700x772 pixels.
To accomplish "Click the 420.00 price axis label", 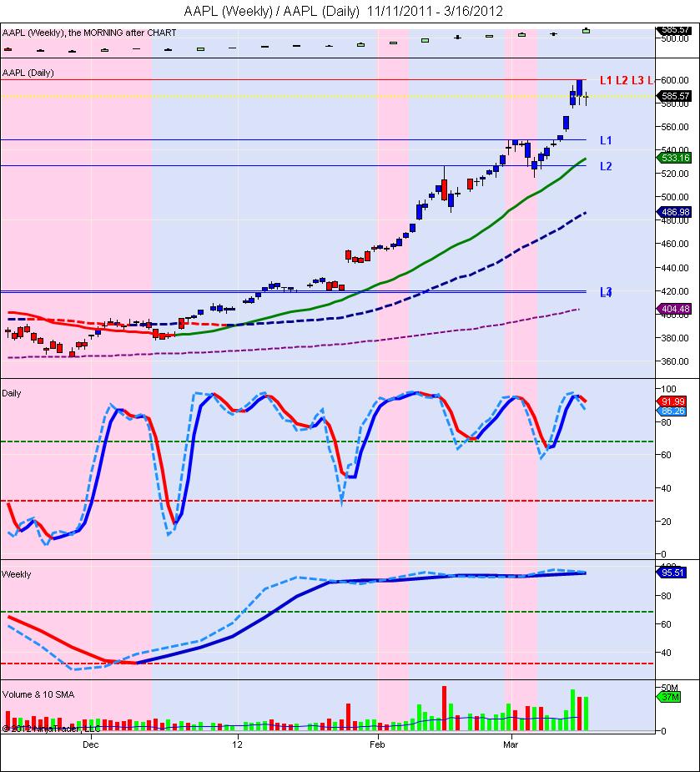I will click(675, 291).
